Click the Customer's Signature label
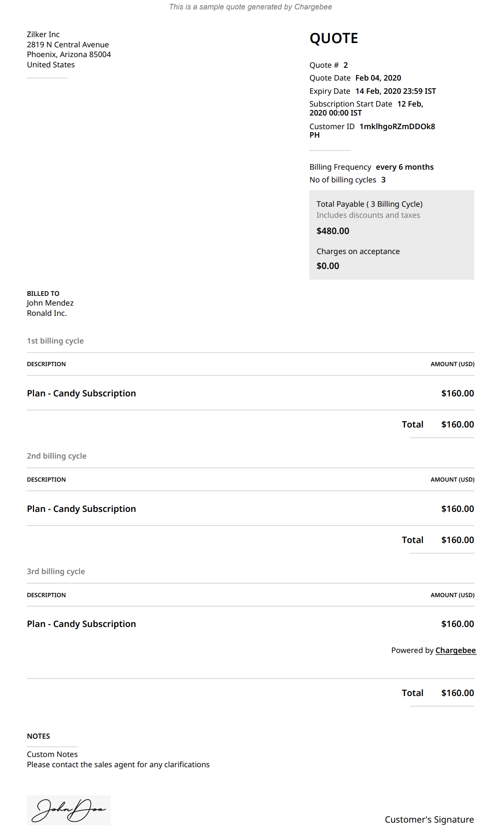504x832 pixels. click(429, 820)
